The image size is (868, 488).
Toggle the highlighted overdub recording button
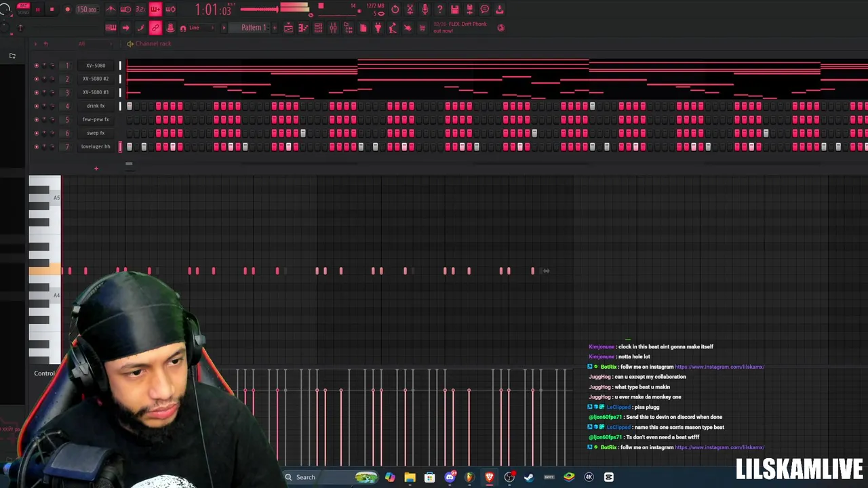155,9
